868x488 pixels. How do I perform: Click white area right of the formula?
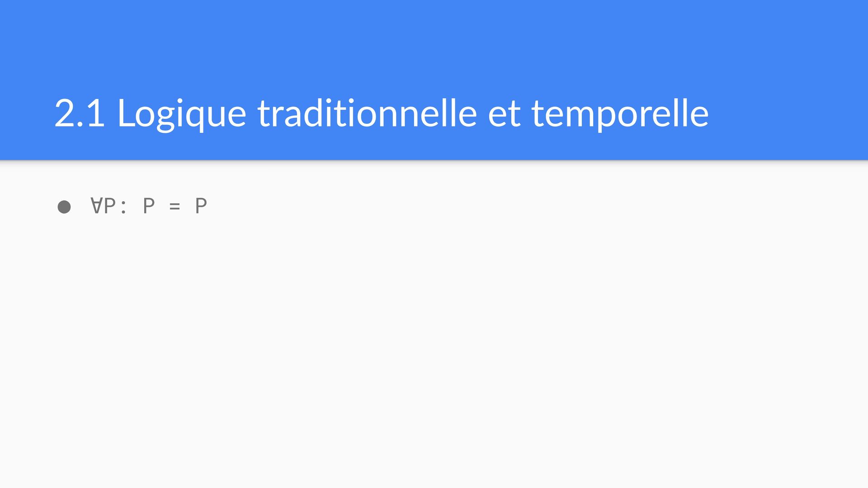tap(497, 207)
